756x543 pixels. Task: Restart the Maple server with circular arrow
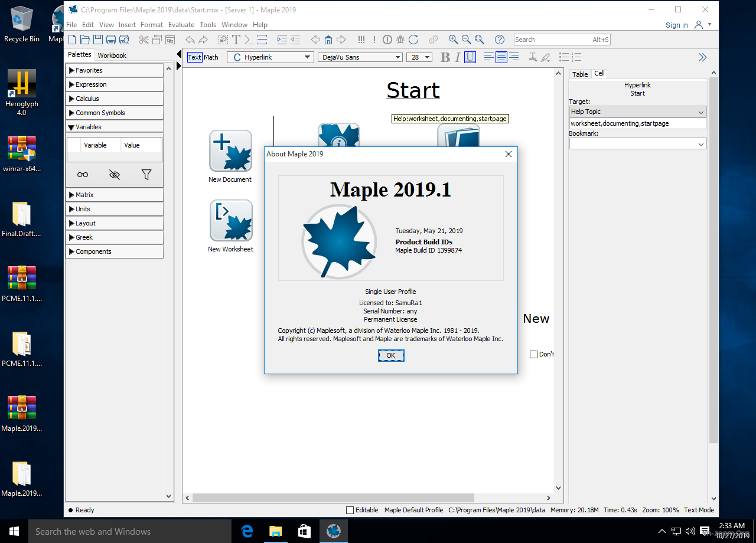pos(413,40)
